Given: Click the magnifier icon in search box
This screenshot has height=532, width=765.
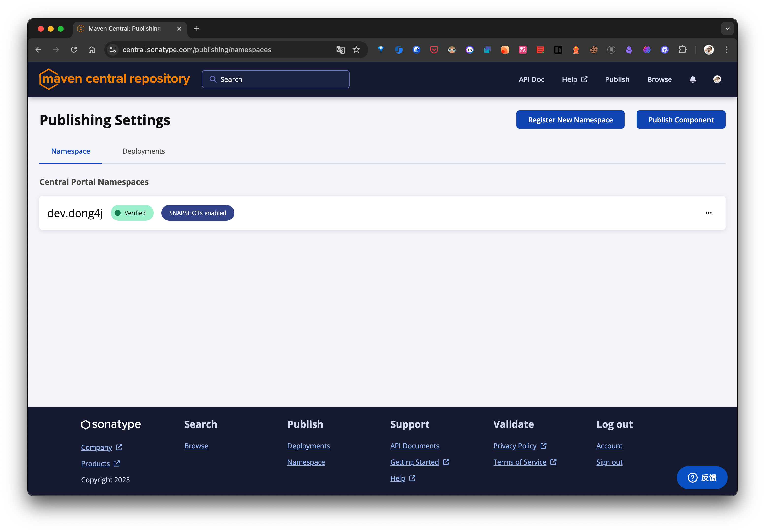Looking at the screenshot, I should 213,79.
